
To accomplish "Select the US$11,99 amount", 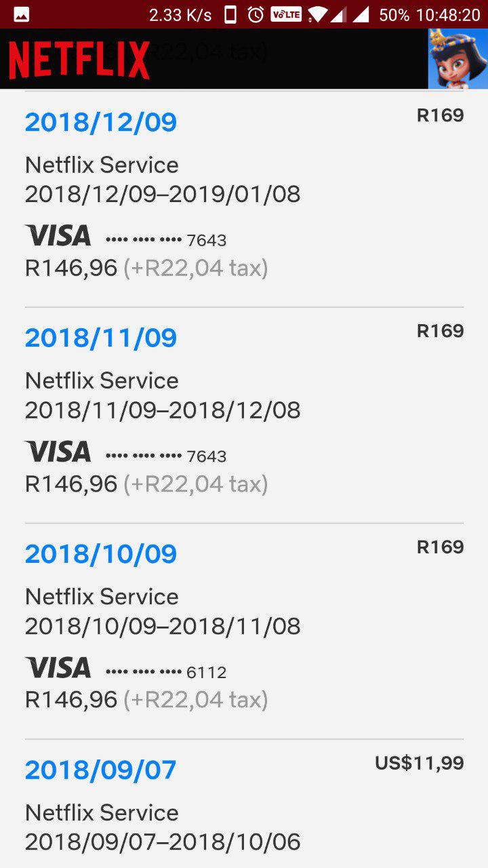I will 420,764.
